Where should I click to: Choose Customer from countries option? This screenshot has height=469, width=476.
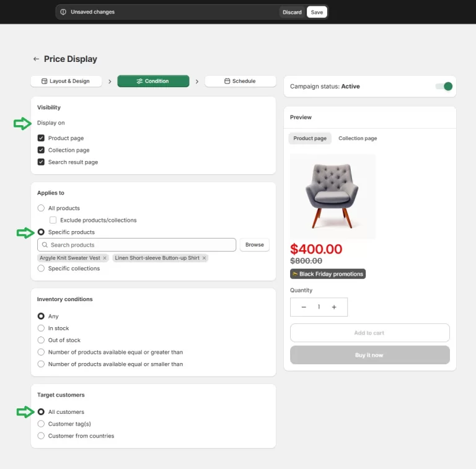point(41,436)
